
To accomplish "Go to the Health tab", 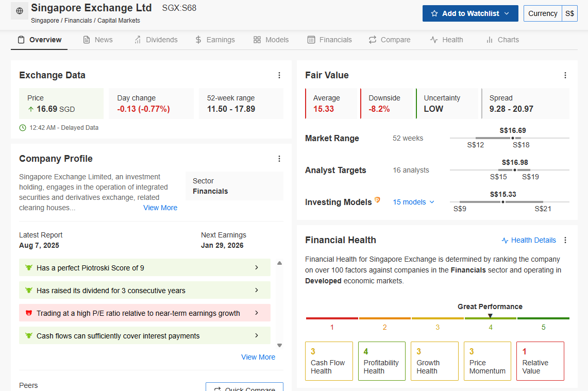I will pyautogui.click(x=446, y=40).
